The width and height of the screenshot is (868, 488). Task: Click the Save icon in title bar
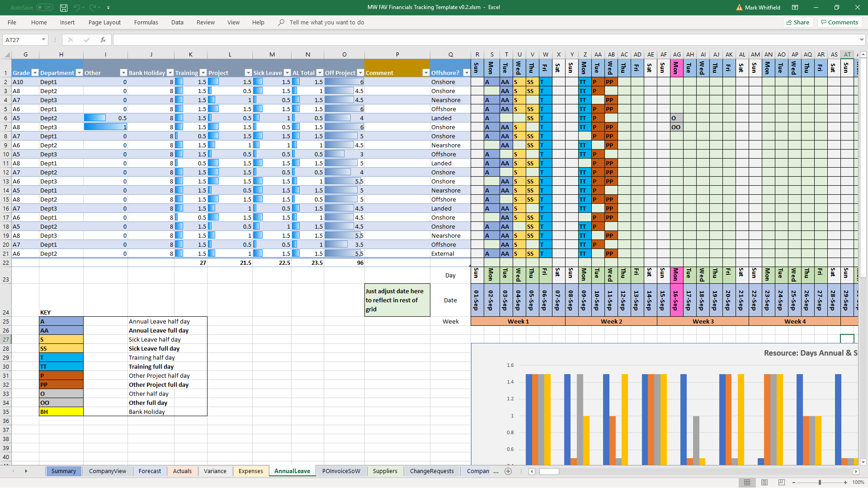coord(64,8)
